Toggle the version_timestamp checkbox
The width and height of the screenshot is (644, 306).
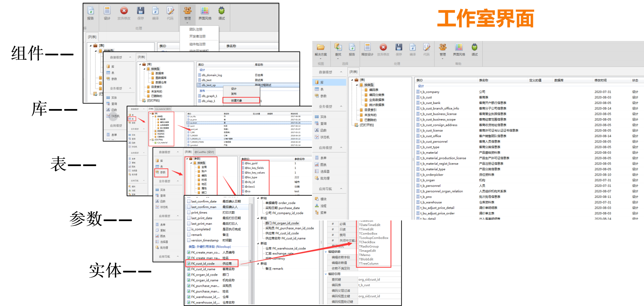coord(189,240)
